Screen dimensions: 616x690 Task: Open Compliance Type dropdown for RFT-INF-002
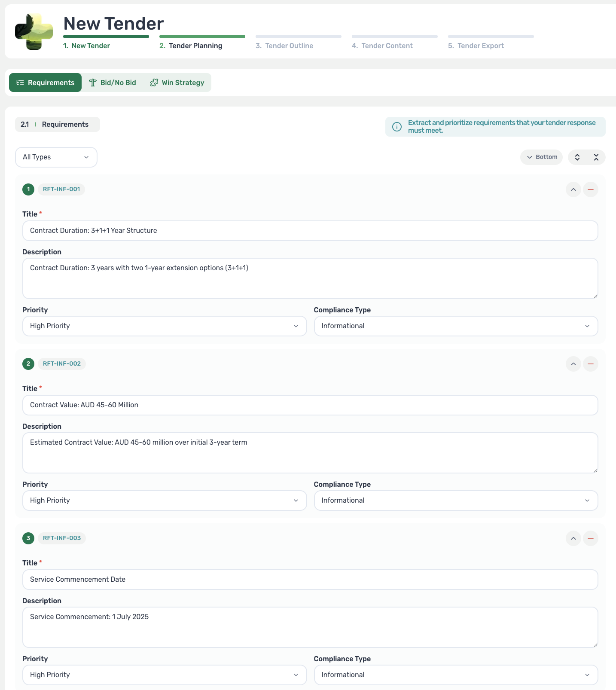[456, 501]
